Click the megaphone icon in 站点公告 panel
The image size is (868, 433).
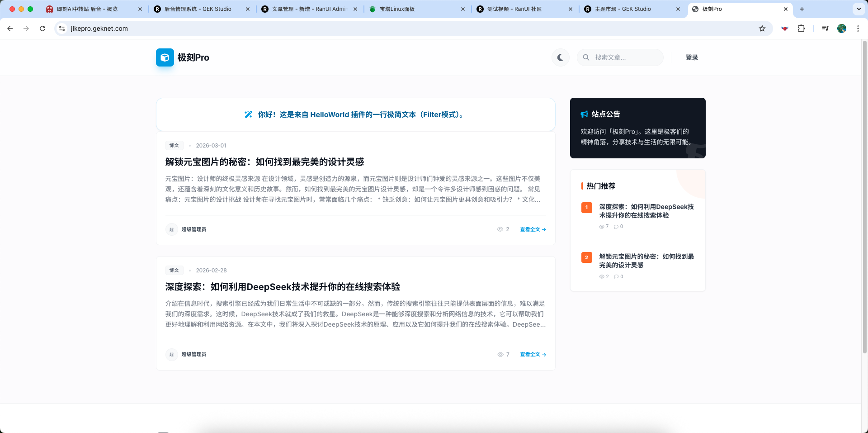[584, 114]
